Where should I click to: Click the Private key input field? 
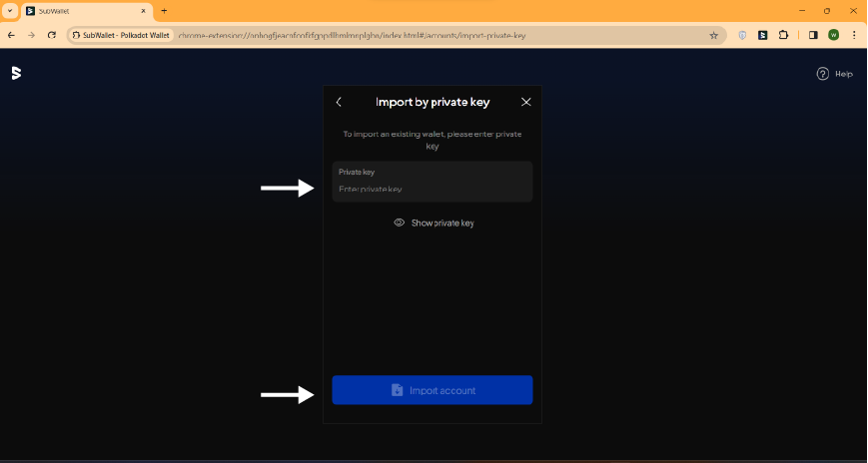pyautogui.click(x=432, y=189)
